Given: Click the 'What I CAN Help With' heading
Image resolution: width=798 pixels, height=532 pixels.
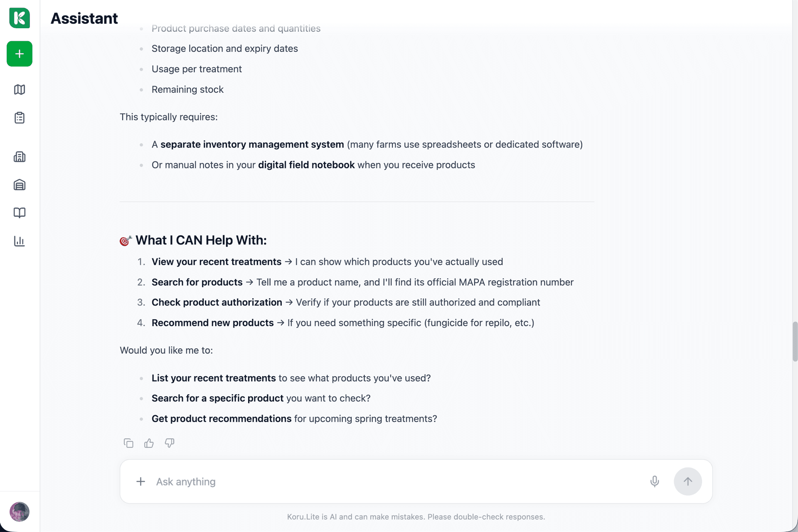Looking at the screenshot, I should [201, 240].
